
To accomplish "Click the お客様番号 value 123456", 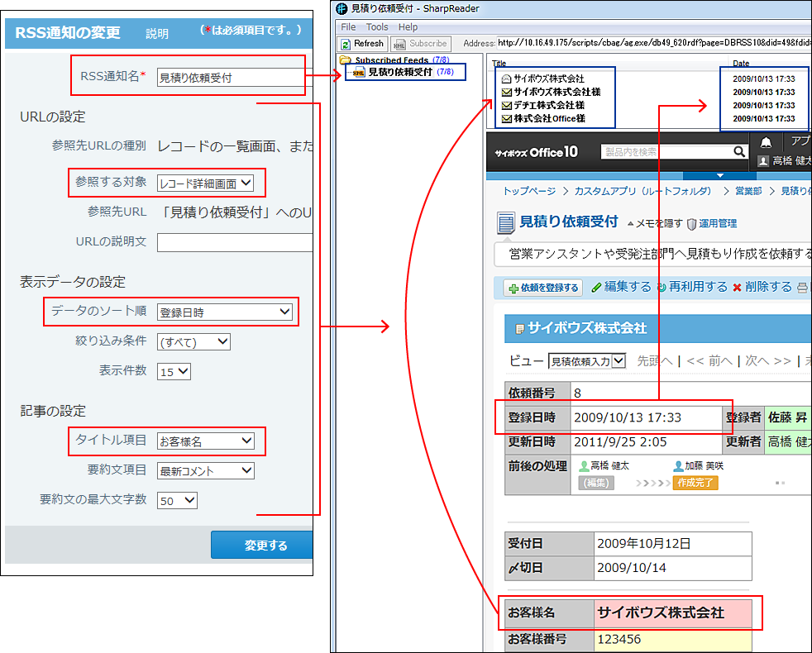I will (619, 639).
